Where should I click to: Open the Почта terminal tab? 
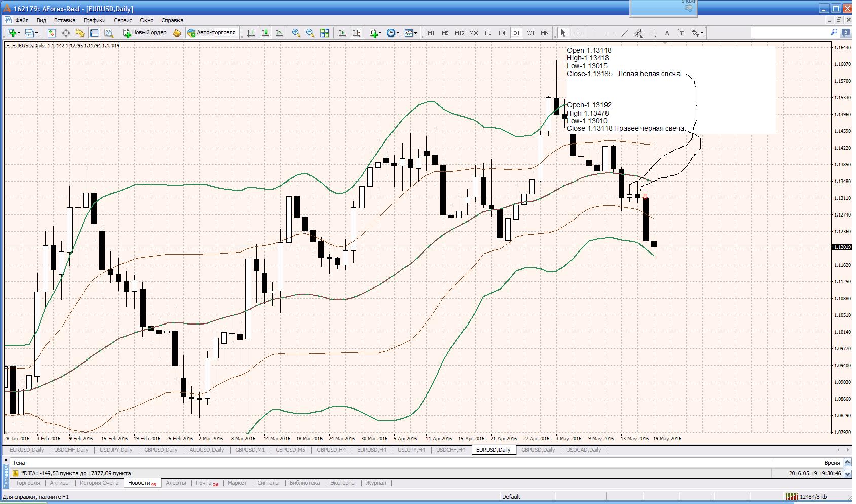(x=207, y=483)
